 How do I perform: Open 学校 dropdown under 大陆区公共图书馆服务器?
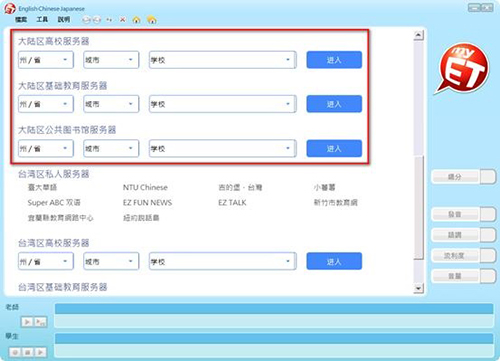click(222, 148)
